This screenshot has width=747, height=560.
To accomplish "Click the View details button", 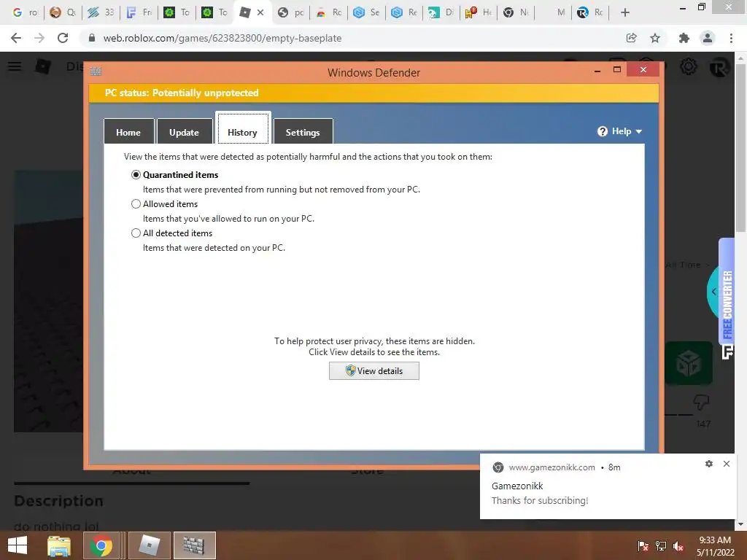I will click(x=374, y=371).
